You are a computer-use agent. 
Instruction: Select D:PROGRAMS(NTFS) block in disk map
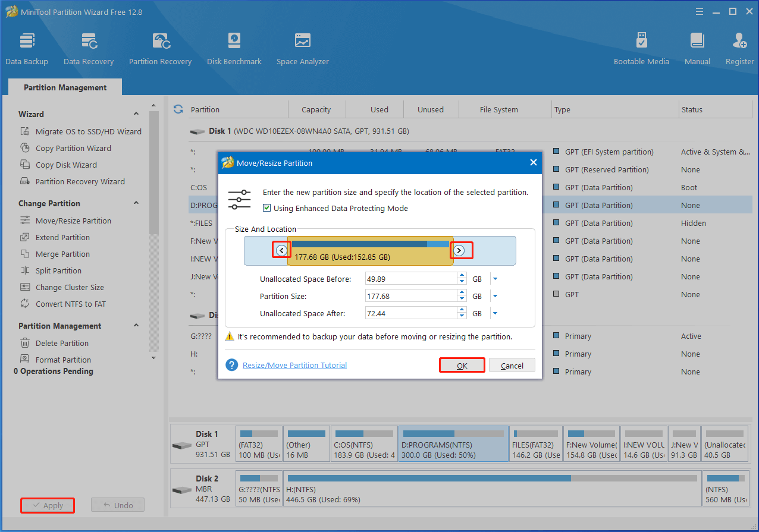click(453, 443)
